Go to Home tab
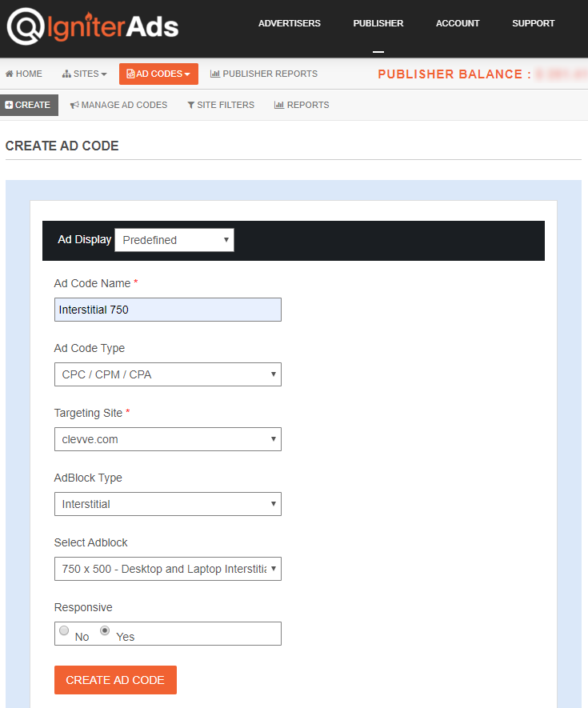This screenshot has width=588, height=708. [x=24, y=74]
